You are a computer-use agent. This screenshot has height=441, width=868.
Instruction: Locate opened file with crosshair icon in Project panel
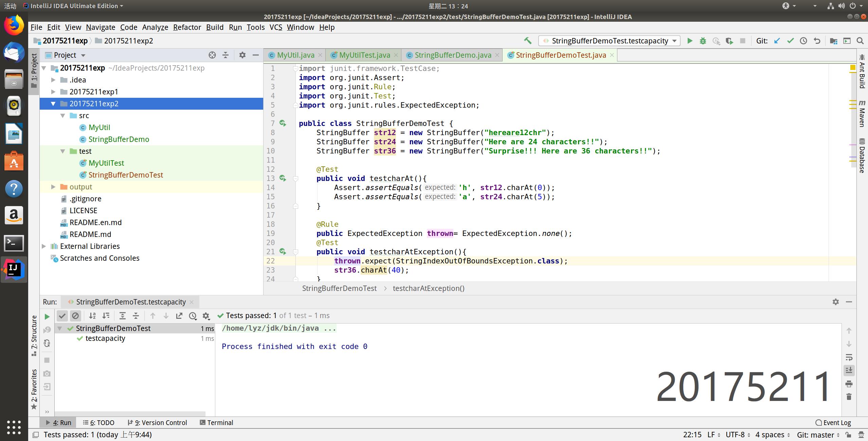(x=212, y=55)
